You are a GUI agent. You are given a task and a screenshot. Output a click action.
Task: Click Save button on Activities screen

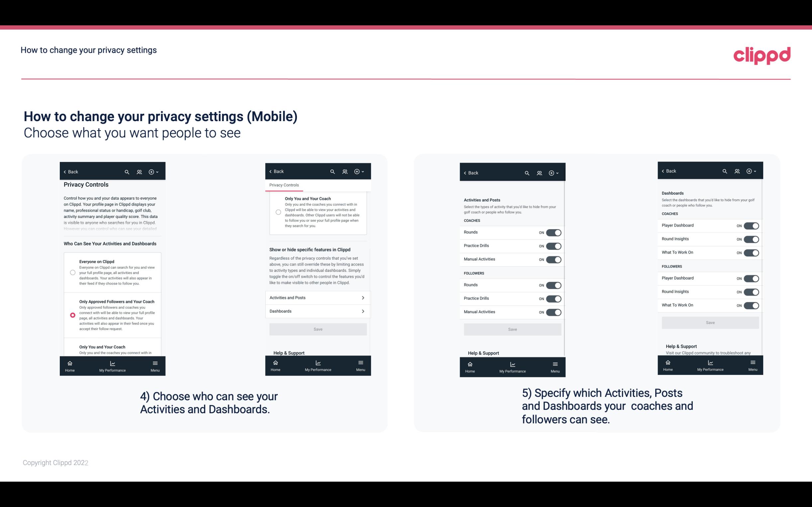[512, 329]
